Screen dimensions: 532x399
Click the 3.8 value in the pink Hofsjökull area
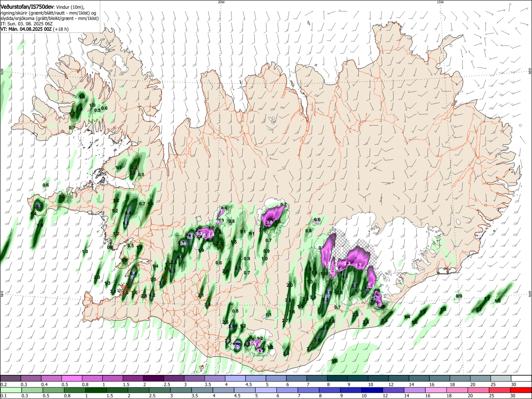click(269, 223)
